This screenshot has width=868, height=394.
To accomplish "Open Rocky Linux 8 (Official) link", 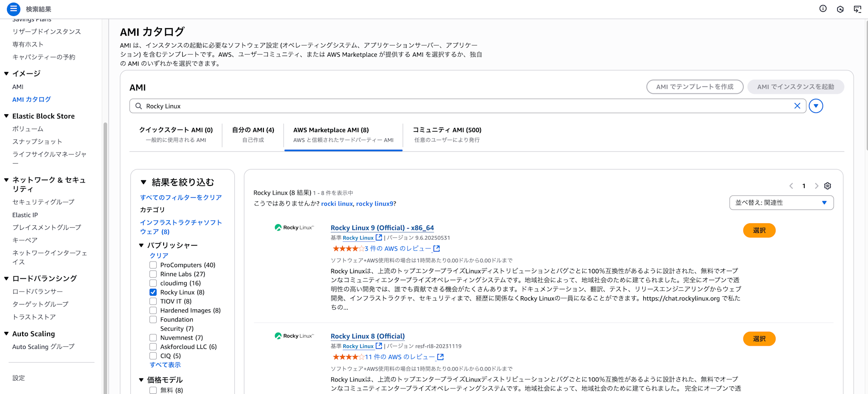I will coord(368,336).
